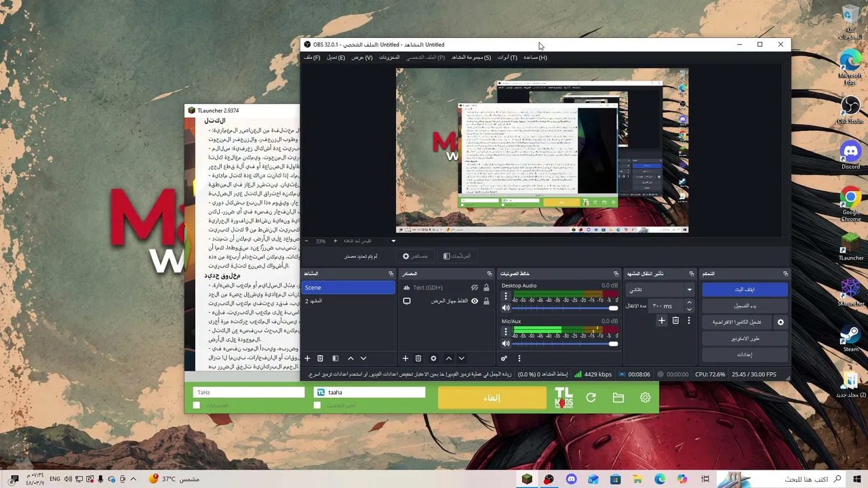Image resolution: width=868 pixels, height=488 pixels.
Task: Open advanced audio properties gears icon
Action: [x=504, y=359]
